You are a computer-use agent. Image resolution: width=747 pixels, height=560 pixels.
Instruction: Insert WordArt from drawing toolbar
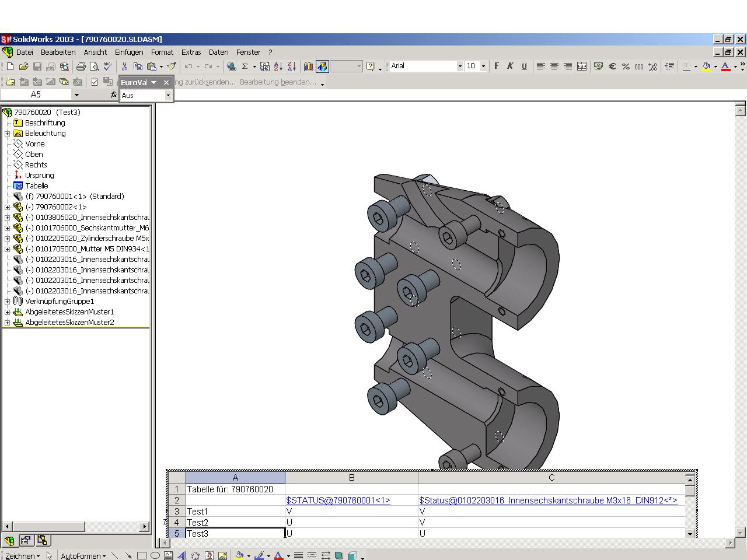(x=182, y=556)
